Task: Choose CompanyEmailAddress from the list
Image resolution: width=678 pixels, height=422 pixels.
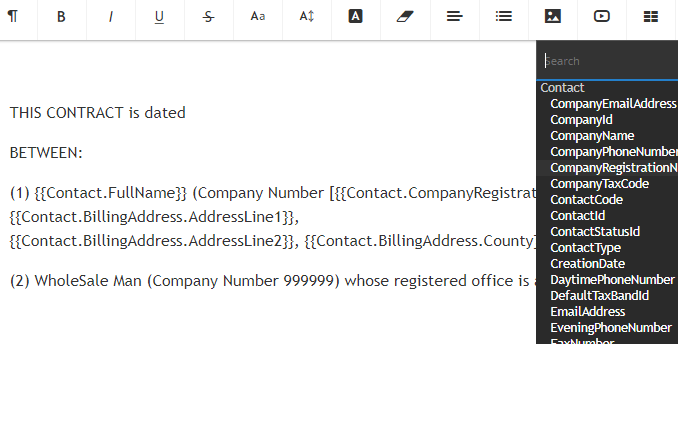Action: pos(613,104)
